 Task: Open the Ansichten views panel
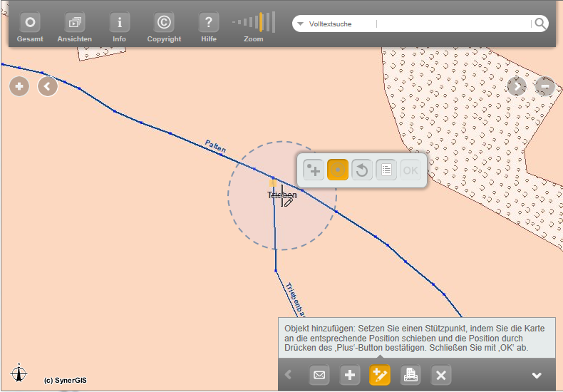(x=75, y=23)
